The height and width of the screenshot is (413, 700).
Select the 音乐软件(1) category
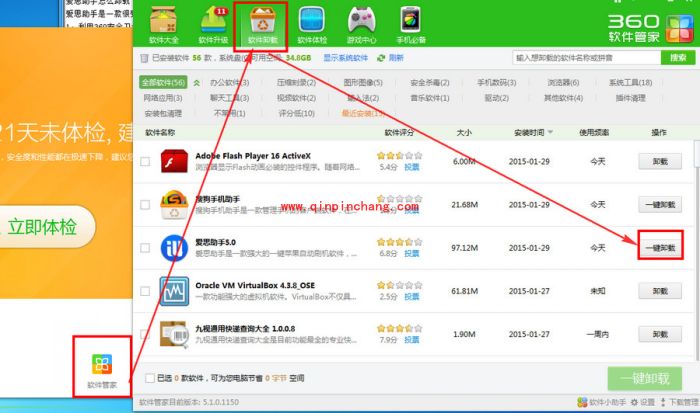click(429, 98)
